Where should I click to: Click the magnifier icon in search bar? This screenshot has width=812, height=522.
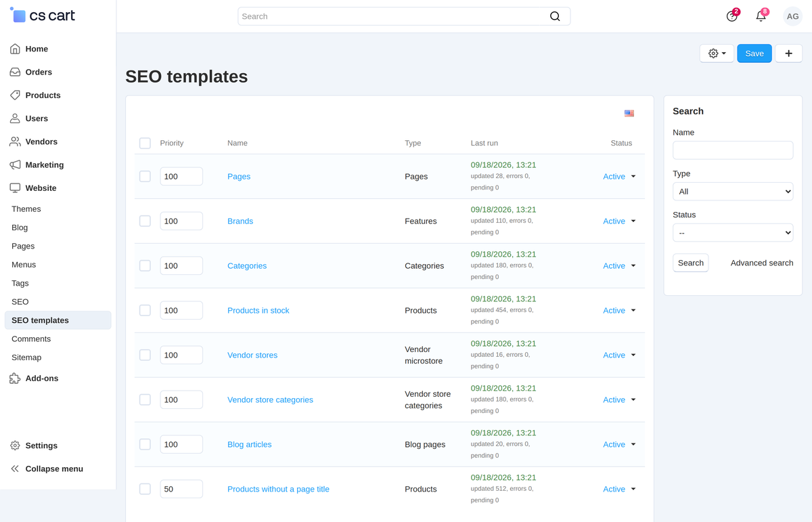pyautogui.click(x=555, y=16)
